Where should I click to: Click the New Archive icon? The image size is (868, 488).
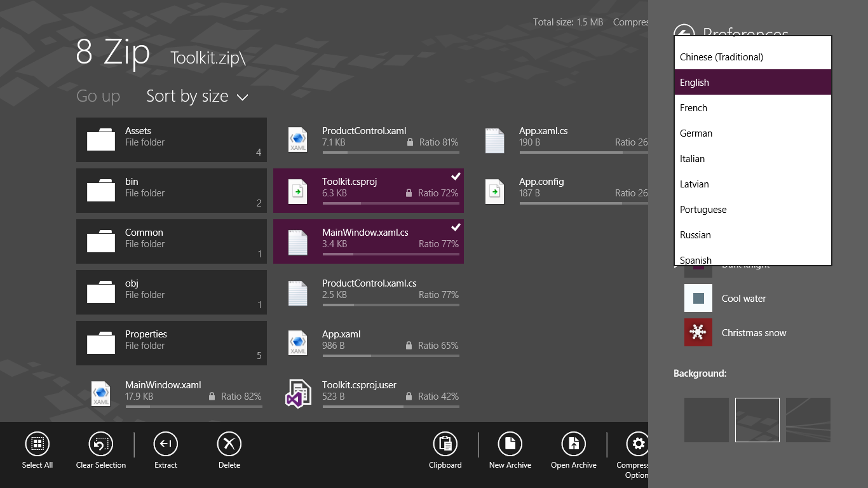pos(510,444)
